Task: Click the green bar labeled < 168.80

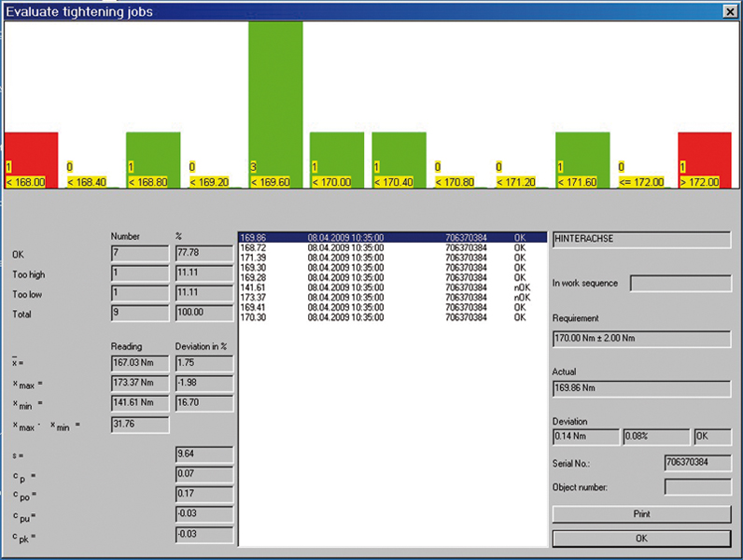Action: tap(153, 149)
